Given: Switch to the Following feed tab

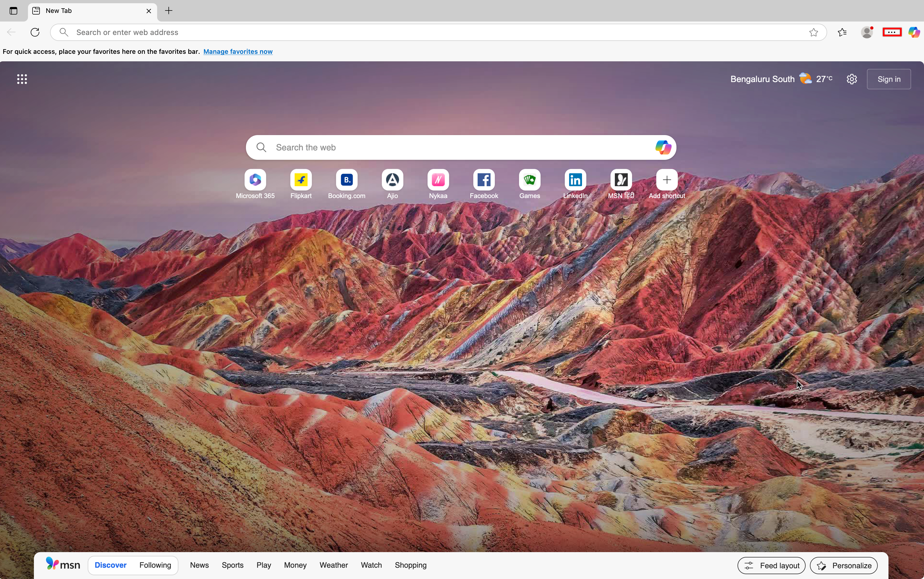Looking at the screenshot, I should [155, 565].
